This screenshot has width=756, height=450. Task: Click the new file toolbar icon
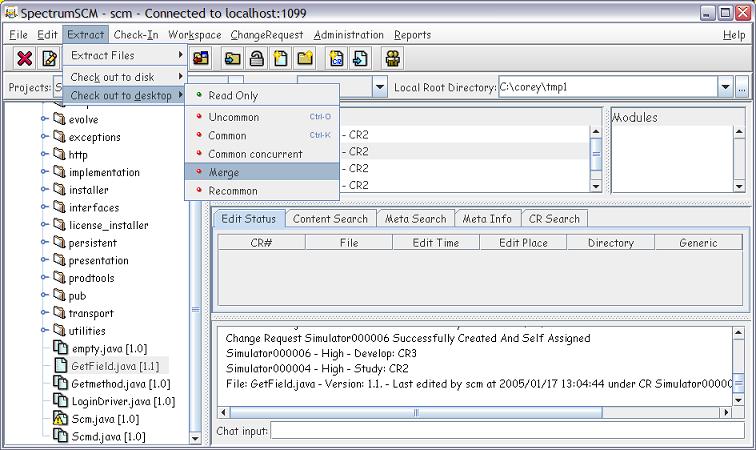pyautogui.click(x=281, y=58)
